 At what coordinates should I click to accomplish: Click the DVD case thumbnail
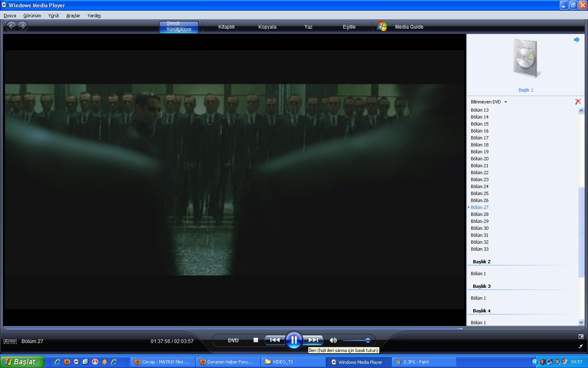coord(526,58)
